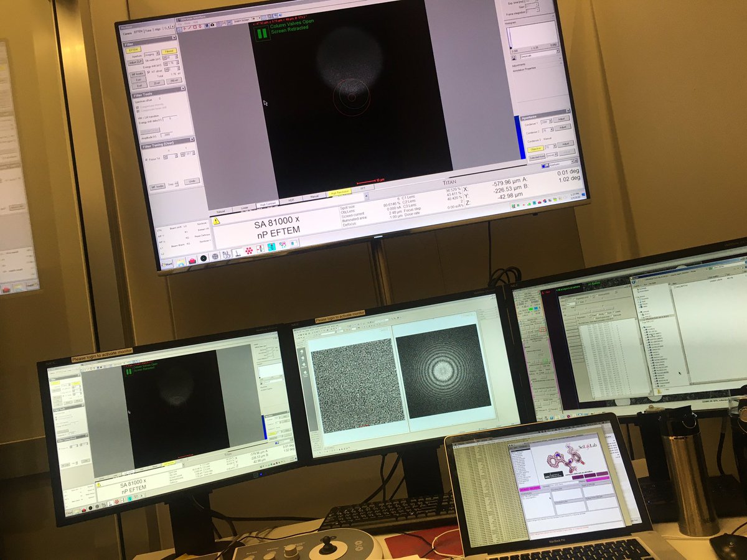The image size is (747, 560).
Task: Click the 20 eV energy button
Action: pos(156,83)
